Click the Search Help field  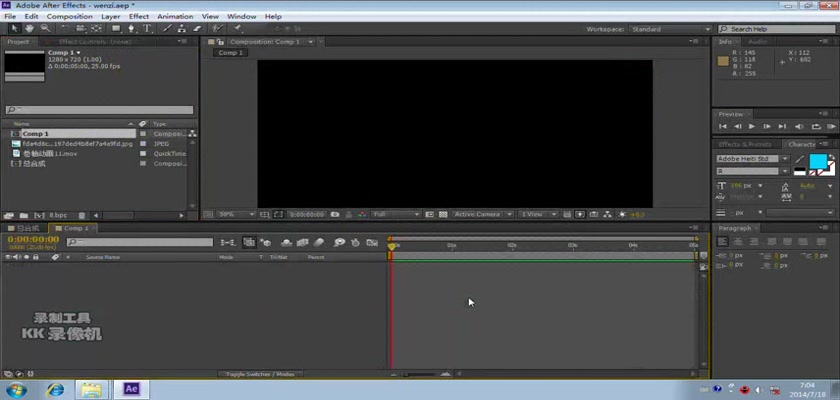[x=777, y=29]
